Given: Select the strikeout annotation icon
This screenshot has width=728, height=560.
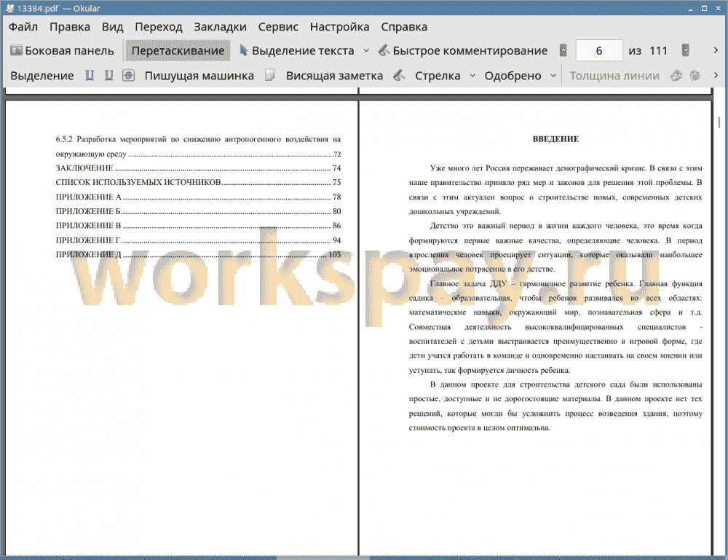Looking at the screenshot, I should [129, 75].
